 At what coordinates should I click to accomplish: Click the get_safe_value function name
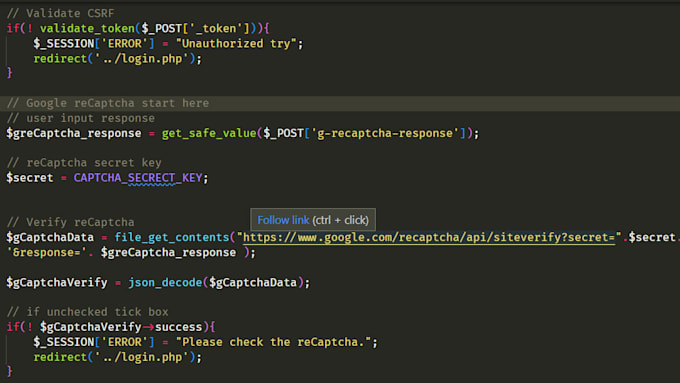[x=209, y=133]
